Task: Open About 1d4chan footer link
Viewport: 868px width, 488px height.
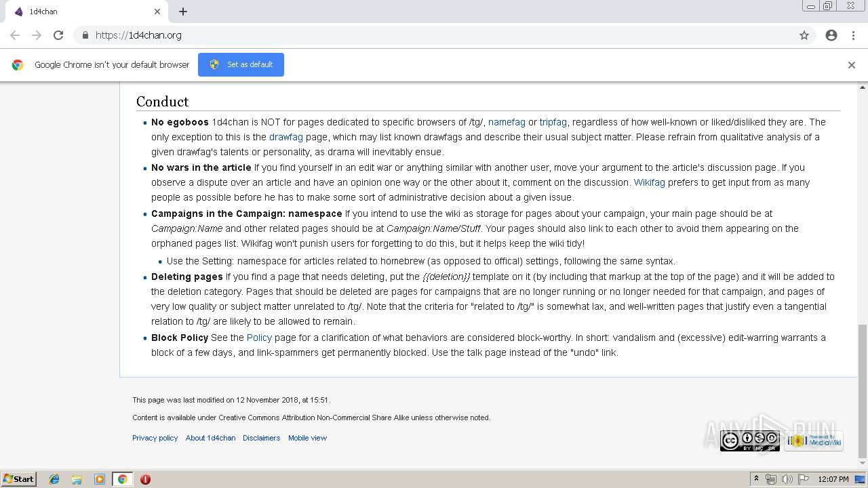Action: pos(210,438)
